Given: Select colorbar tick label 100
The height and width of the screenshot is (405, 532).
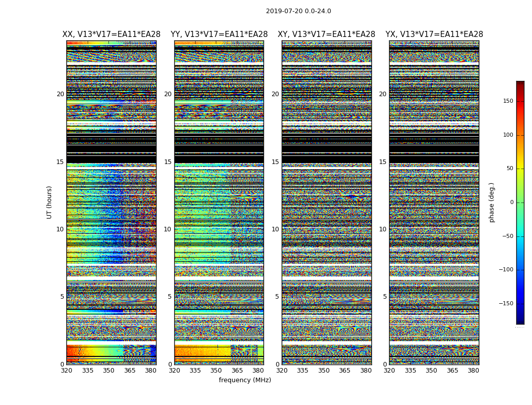Looking at the screenshot, I should 508,135.
